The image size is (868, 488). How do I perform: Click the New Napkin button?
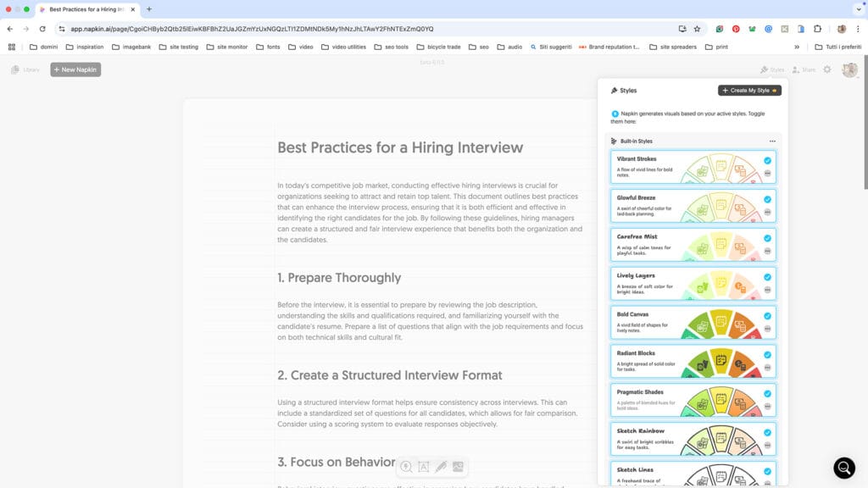[x=75, y=69]
